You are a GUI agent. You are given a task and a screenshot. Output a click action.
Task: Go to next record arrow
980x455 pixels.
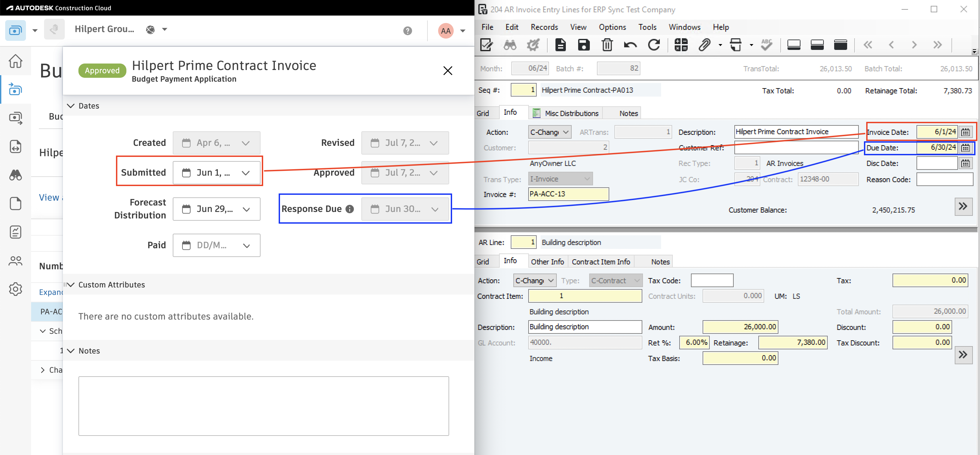tap(914, 45)
